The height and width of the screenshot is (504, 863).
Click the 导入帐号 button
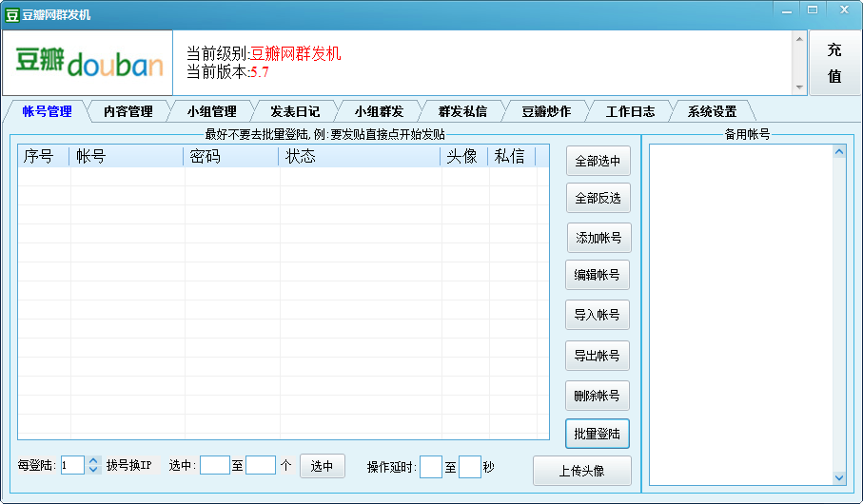click(598, 315)
